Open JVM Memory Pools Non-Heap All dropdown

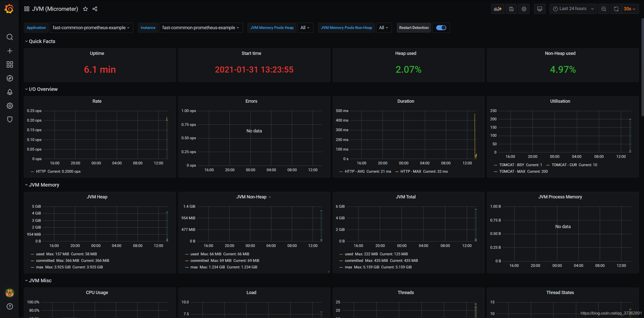pyautogui.click(x=384, y=28)
